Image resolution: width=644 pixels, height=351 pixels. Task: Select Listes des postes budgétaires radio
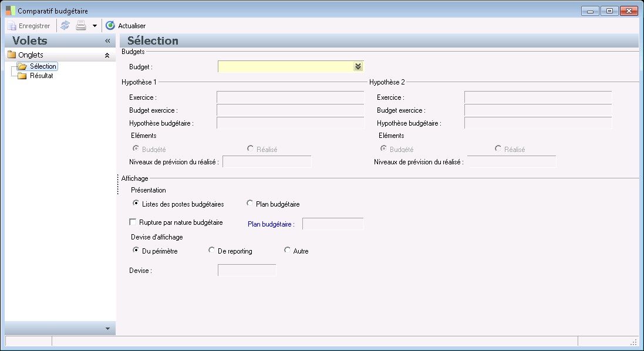pyautogui.click(x=136, y=203)
